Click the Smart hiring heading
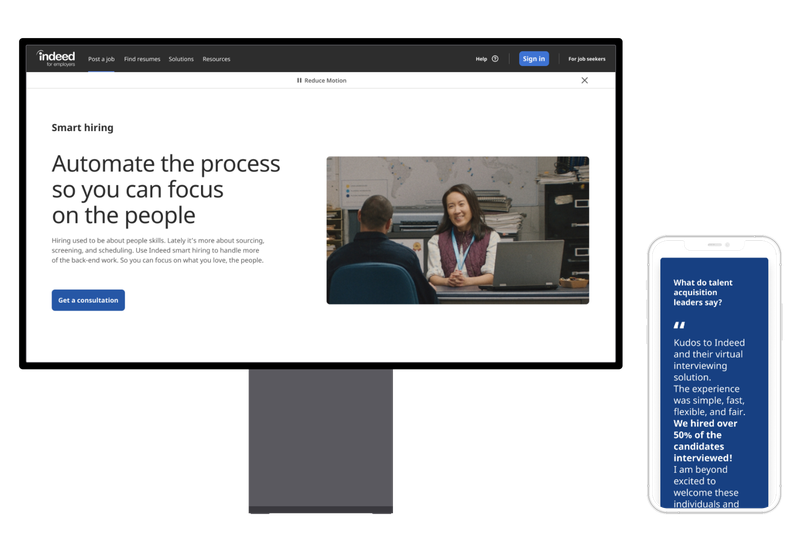Screen dimensions: 800x552 [83, 128]
